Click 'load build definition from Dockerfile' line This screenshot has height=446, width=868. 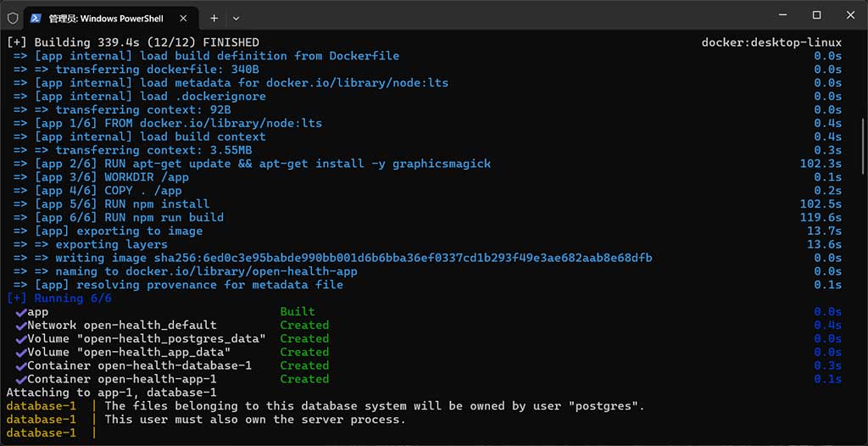(206, 56)
